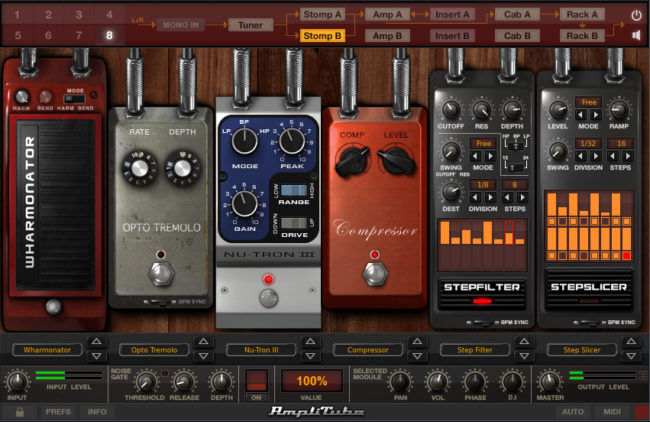This screenshot has height=422, width=650.
Task: Step Slicer DIVISION right arrow
Action: point(596,156)
